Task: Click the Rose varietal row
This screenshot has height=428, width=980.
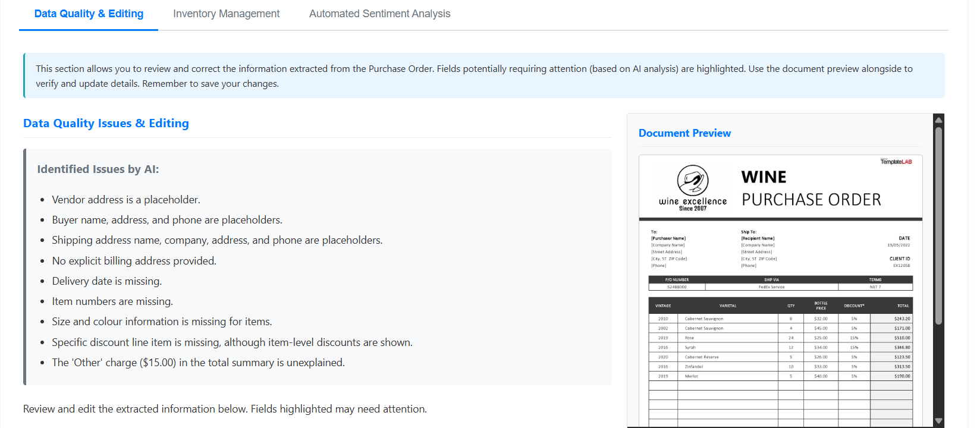Action: 780,338
